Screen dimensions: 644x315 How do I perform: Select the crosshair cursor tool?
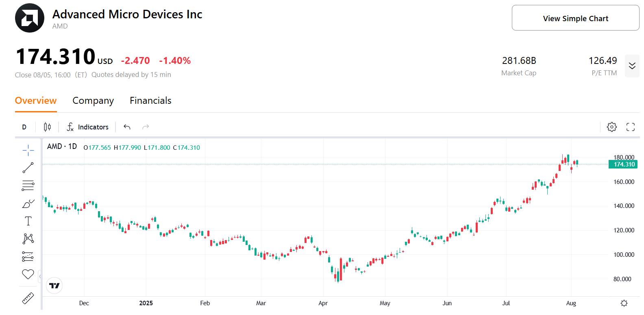(x=28, y=149)
